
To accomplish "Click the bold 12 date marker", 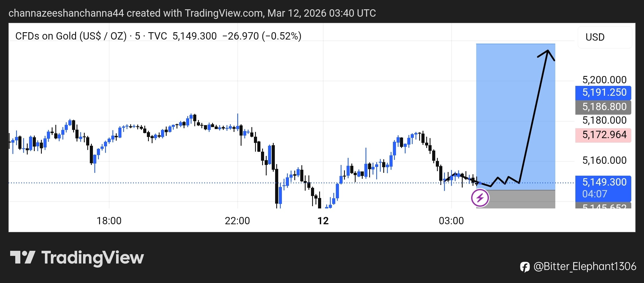I will click(x=323, y=221).
